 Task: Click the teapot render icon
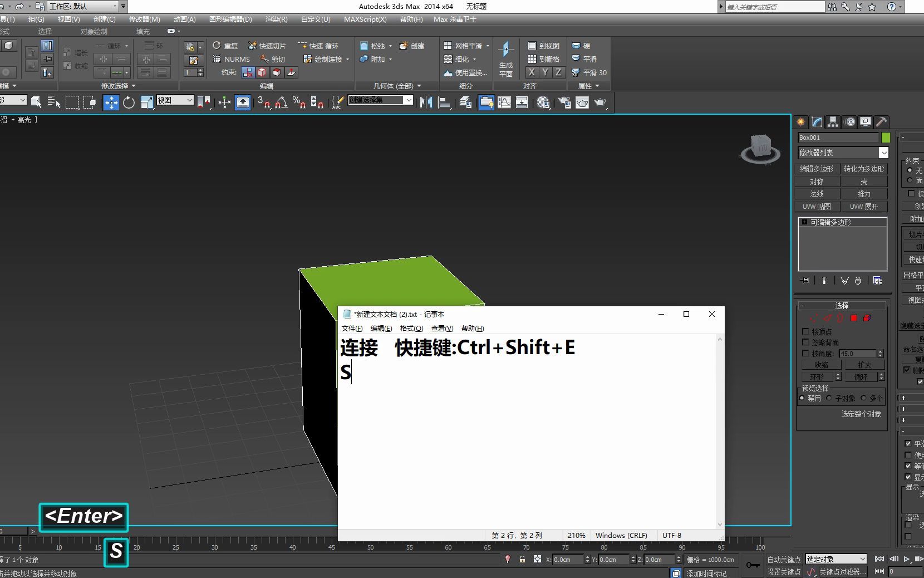[x=599, y=102]
